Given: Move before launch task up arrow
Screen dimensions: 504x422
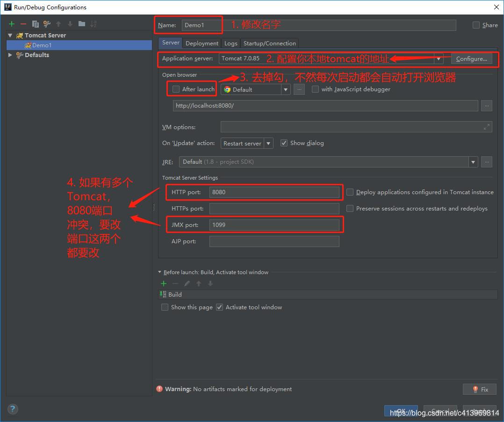Looking at the screenshot, I should 199,284.
